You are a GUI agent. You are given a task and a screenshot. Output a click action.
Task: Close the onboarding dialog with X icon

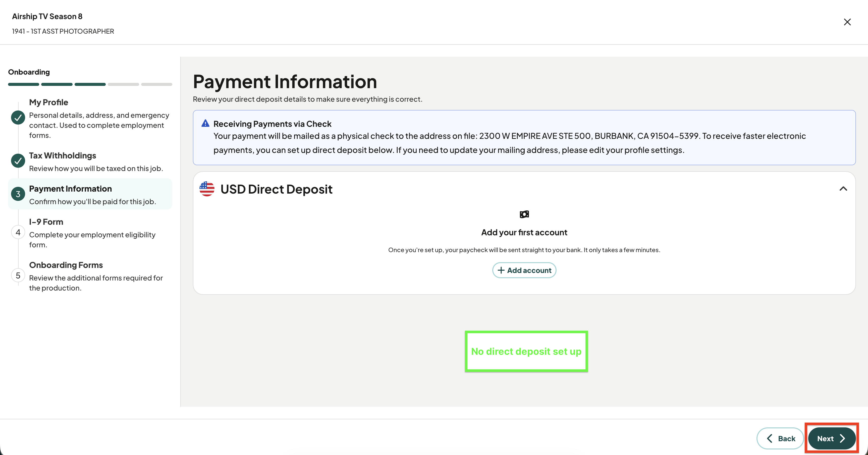pyautogui.click(x=847, y=22)
